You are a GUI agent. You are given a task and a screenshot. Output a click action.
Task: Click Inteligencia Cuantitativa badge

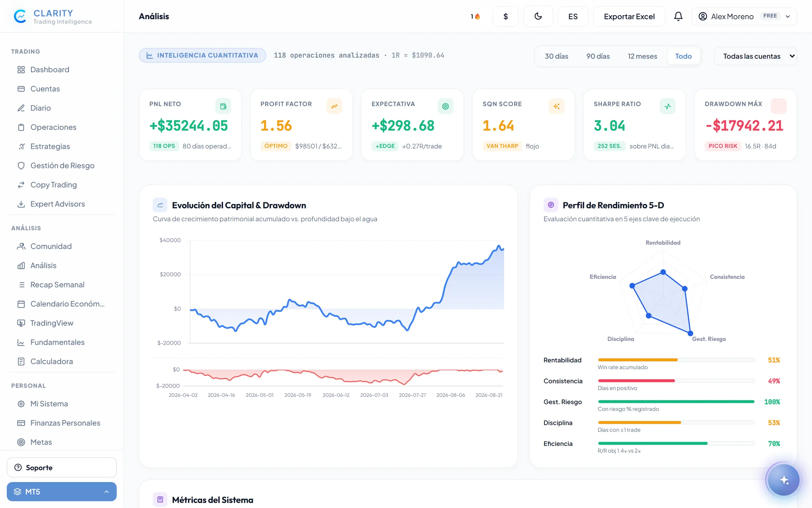coord(202,55)
